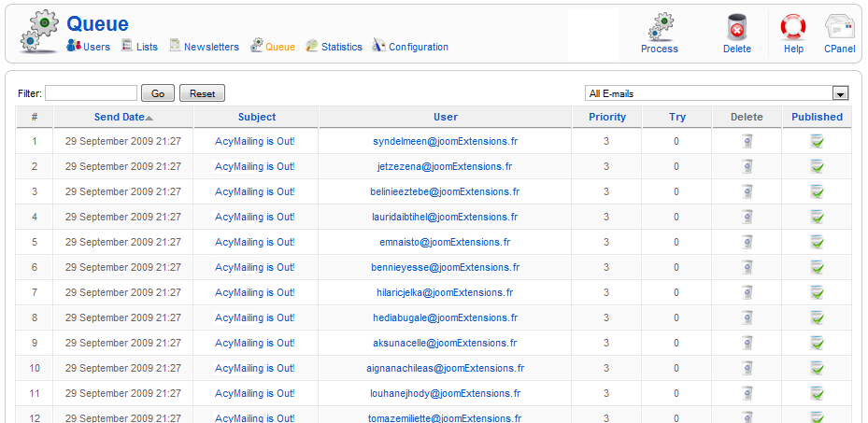Click the Reset filter button
The image size is (868, 423).
(203, 93)
